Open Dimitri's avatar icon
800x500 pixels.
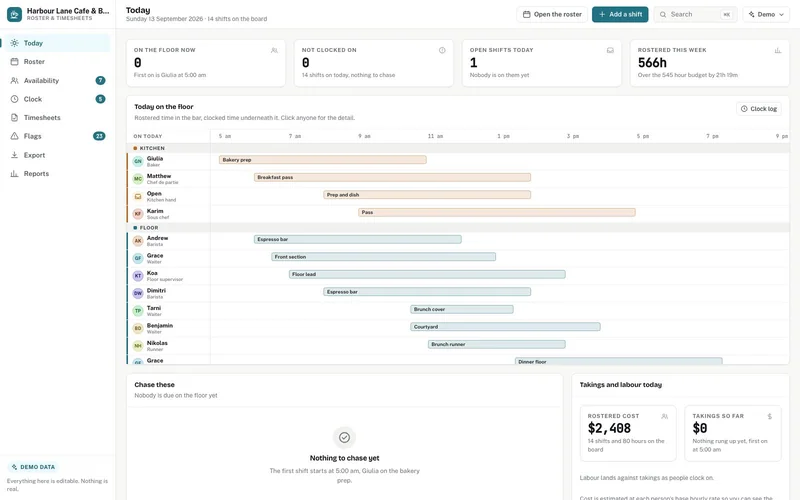click(x=138, y=293)
